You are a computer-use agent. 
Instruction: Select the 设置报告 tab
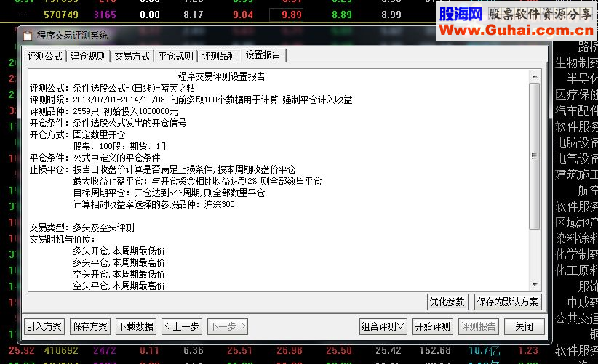263,55
